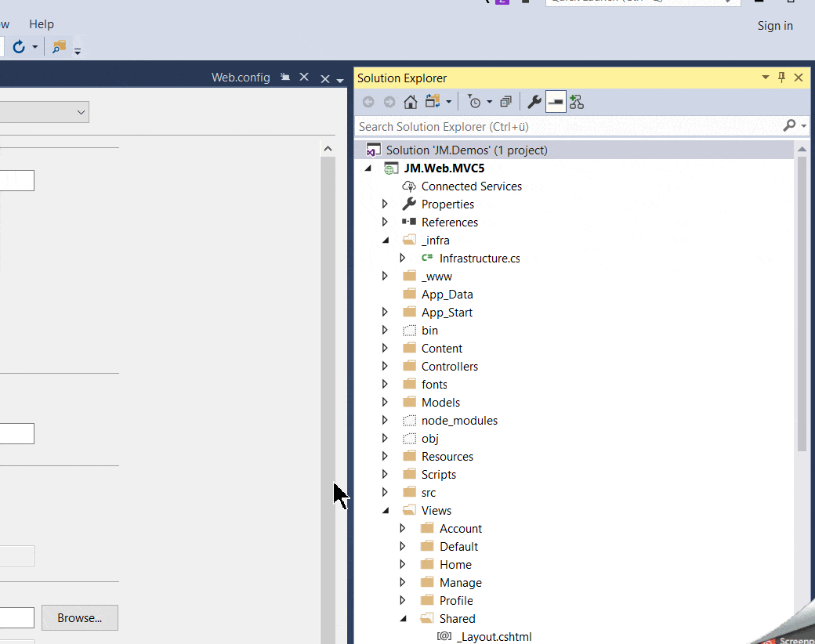
Task: Click the search magnifier icon in Solution Explorer
Action: pos(789,126)
